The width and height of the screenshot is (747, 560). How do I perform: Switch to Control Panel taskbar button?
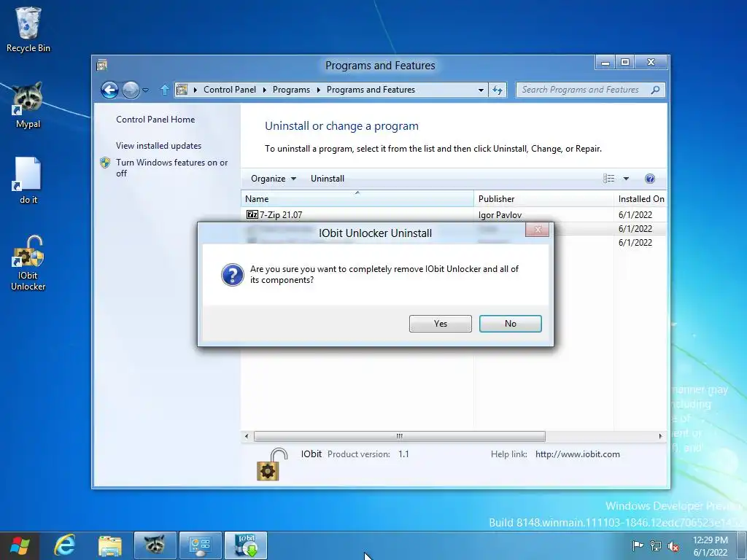pyautogui.click(x=200, y=545)
